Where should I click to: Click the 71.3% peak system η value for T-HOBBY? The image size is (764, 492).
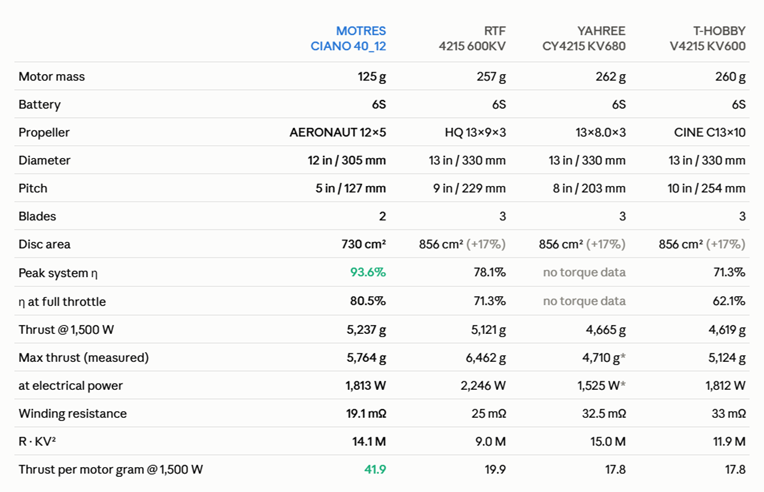point(729,272)
